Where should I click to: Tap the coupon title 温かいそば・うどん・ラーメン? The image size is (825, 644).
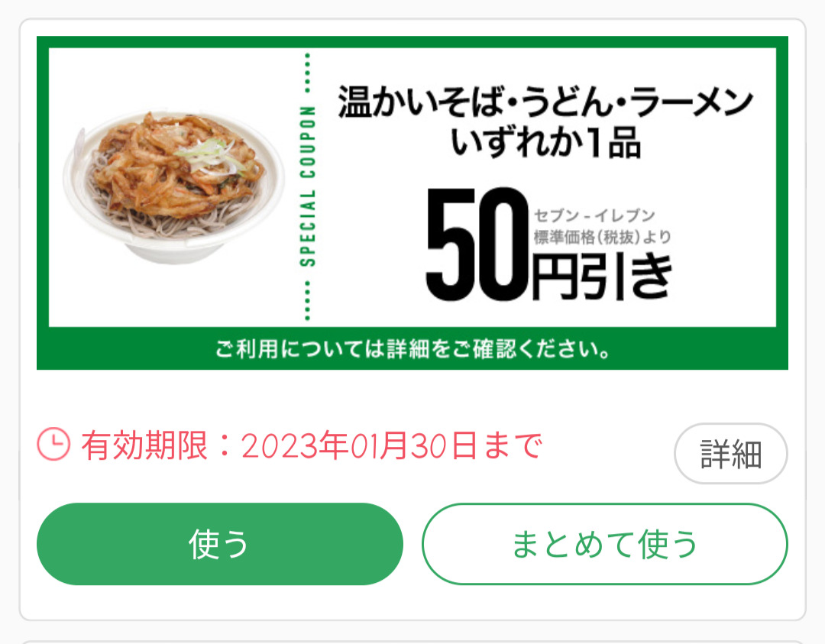(x=545, y=102)
